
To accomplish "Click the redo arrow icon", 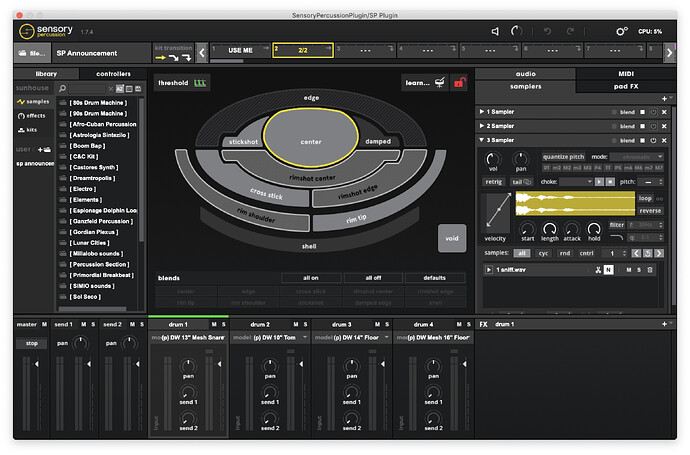I will click(x=570, y=31).
